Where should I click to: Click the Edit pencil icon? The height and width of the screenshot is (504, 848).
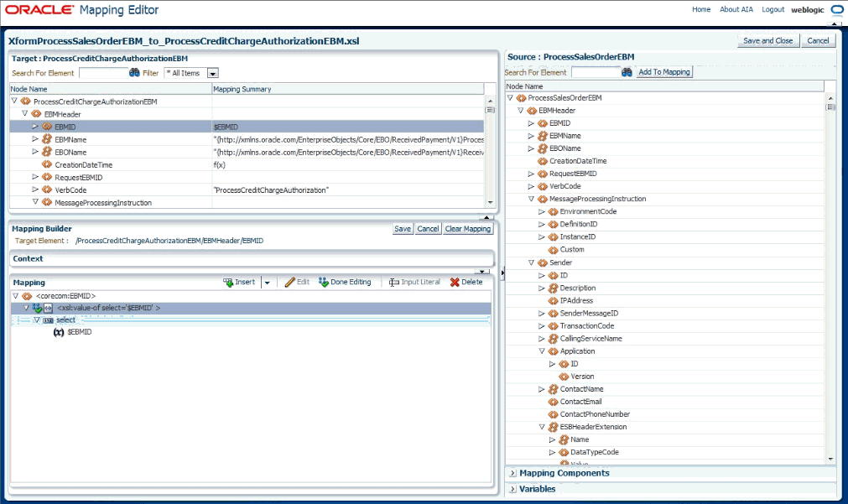(290, 283)
